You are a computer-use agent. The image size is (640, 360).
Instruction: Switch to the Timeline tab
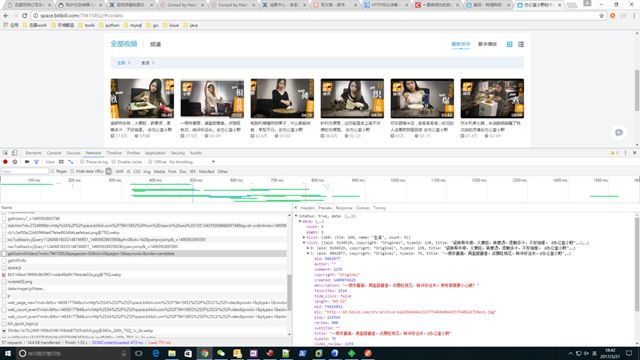pos(114,153)
